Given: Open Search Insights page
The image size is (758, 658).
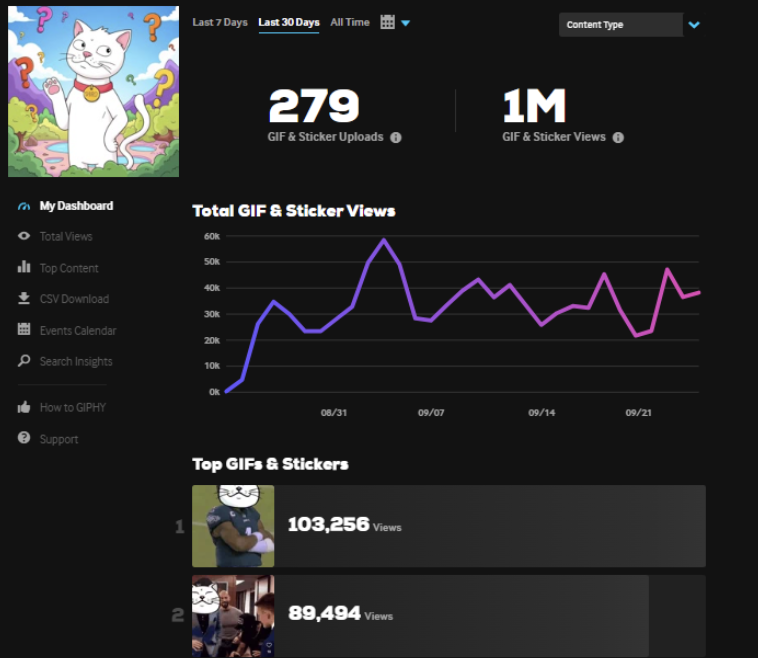Looking at the screenshot, I should click(x=76, y=362).
